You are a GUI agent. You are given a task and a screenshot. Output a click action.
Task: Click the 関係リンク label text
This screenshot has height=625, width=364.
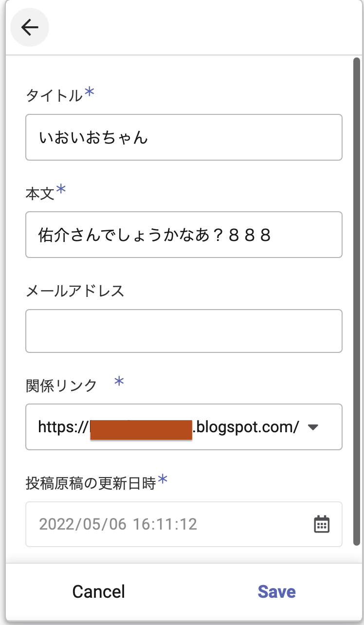tap(61, 386)
